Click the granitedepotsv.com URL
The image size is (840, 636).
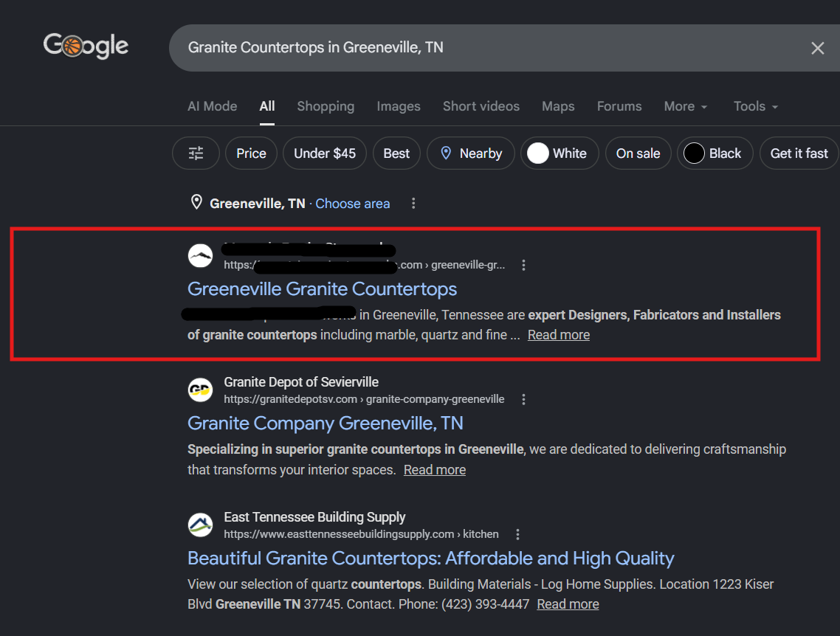[364, 399]
